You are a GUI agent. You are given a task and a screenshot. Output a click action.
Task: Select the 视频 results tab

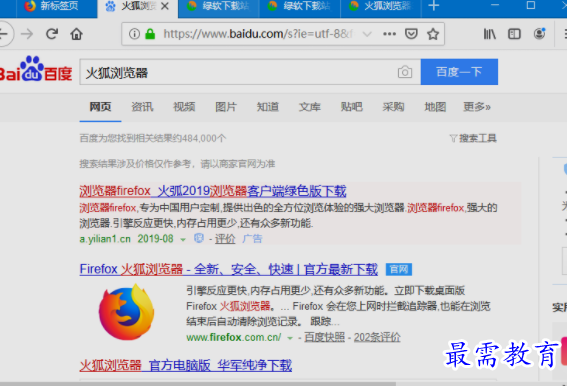(x=184, y=107)
